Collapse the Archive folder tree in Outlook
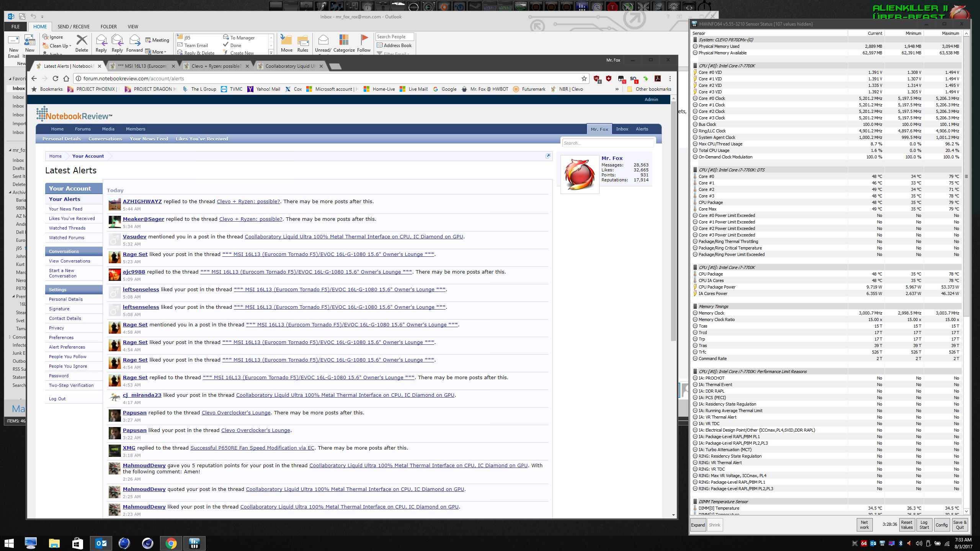 pyautogui.click(x=10, y=192)
